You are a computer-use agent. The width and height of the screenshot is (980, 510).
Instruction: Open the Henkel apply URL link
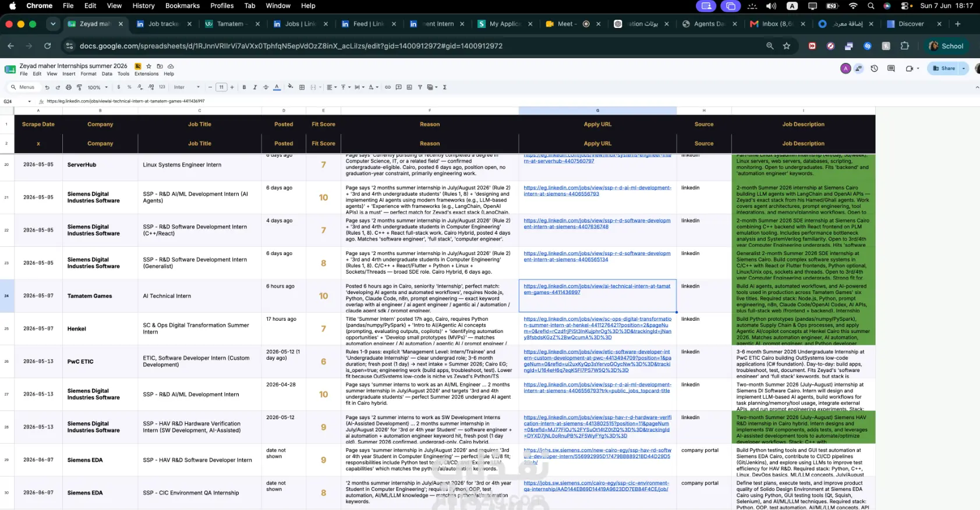click(x=597, y=328)
